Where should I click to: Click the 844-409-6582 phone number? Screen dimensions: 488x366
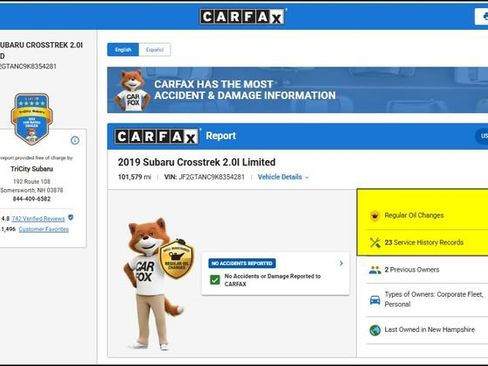tap(32, 199)
